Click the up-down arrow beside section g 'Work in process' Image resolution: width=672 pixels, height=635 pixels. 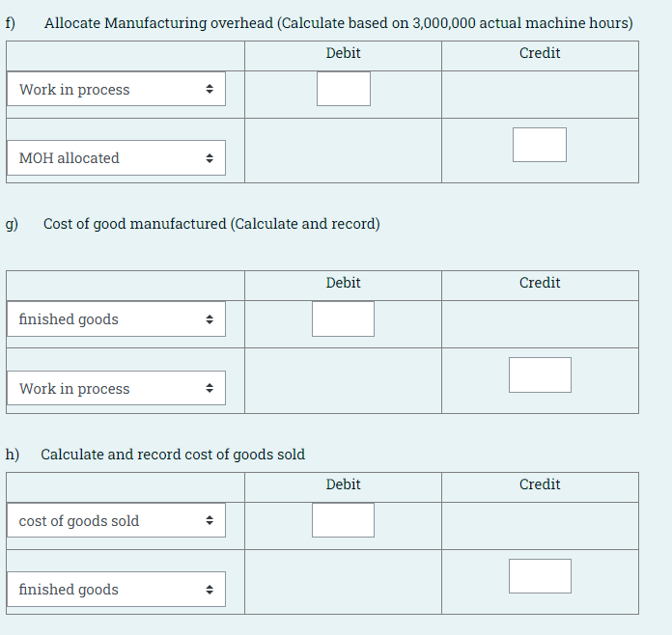[210, 388]
